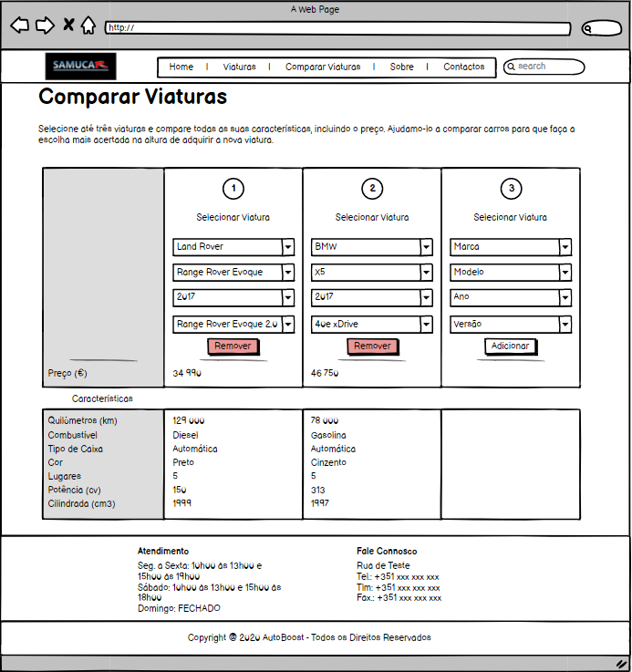
Task: Open the Viaturas menu item
Action: click(239, 67)
